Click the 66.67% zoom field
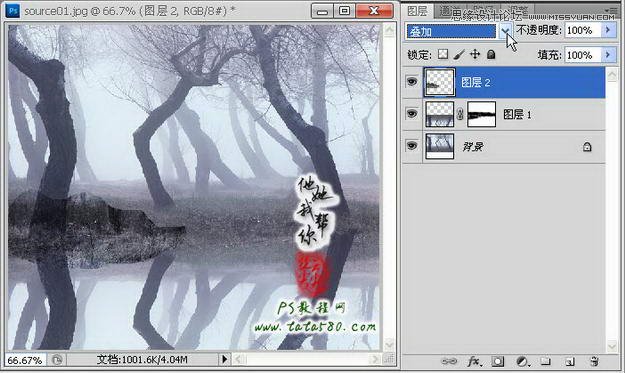The image size is (625, 373). [x=25, y=360]
